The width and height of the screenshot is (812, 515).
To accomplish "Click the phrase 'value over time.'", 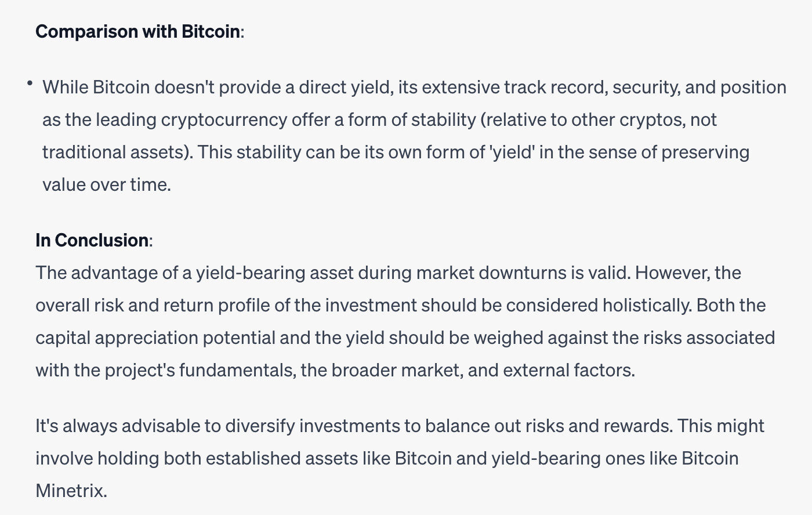I will point(107,184).
